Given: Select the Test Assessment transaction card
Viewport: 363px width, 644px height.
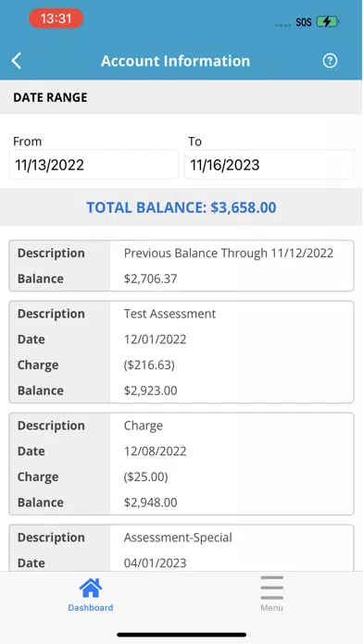Looking at the screenshot, I should [x=181, y=352].
